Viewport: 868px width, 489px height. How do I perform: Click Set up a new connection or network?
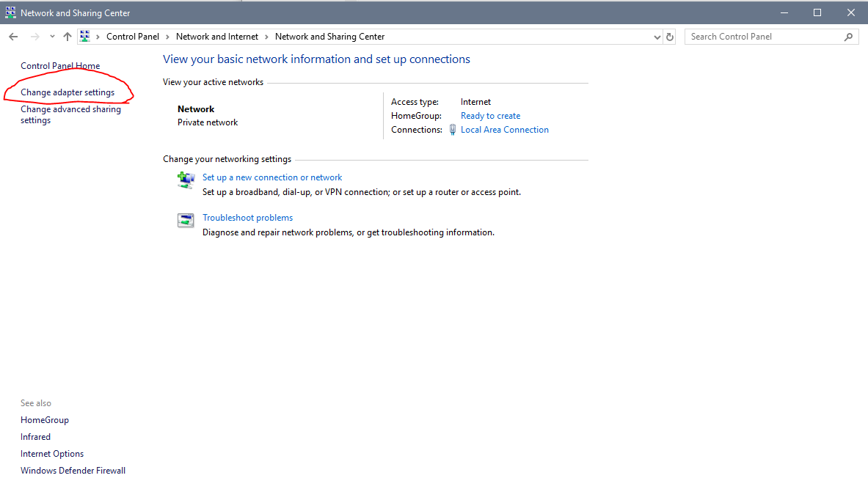(272, 177)
